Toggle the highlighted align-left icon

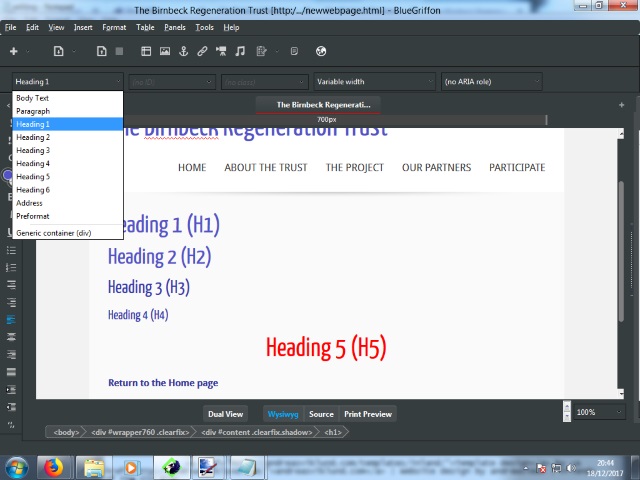11,320
